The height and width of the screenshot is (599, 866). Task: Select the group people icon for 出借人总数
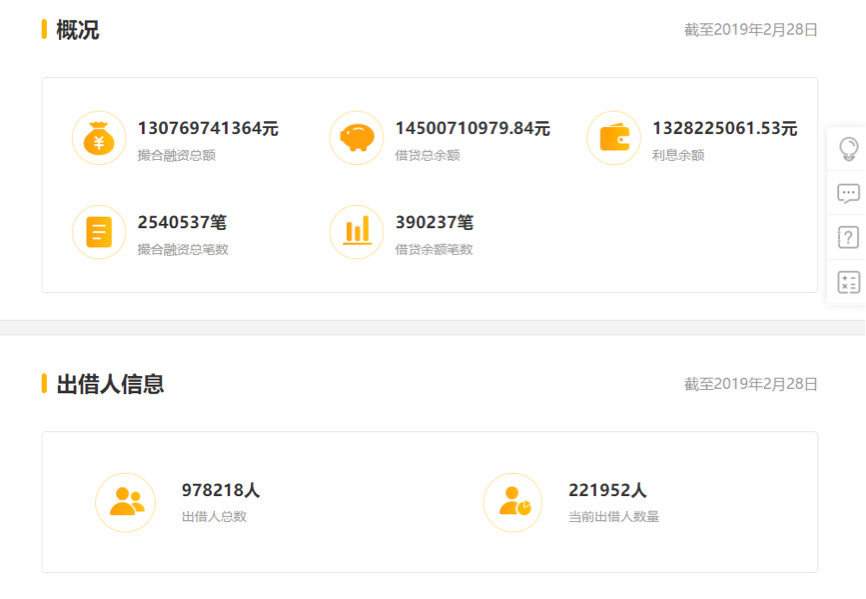(126, 502)
